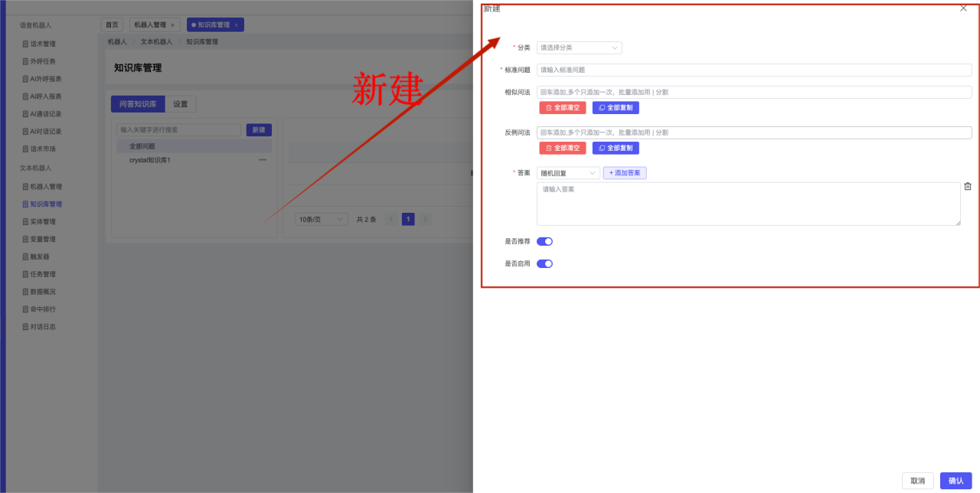Toggle the 是否启用 switch

[x=544, y=264]
